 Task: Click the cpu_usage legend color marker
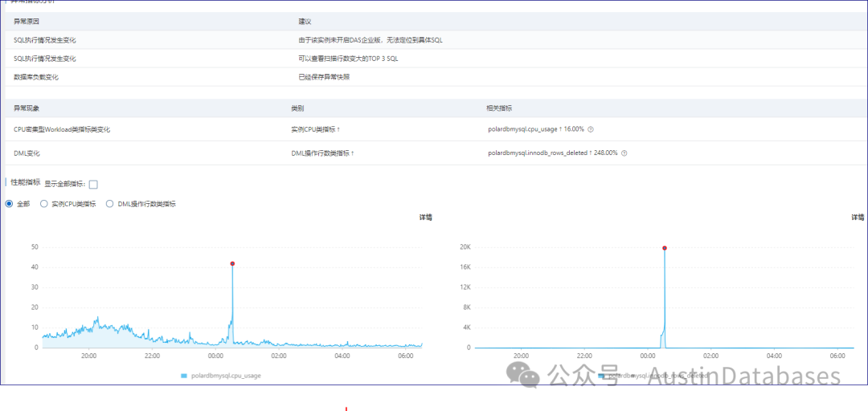coord(184,376)
